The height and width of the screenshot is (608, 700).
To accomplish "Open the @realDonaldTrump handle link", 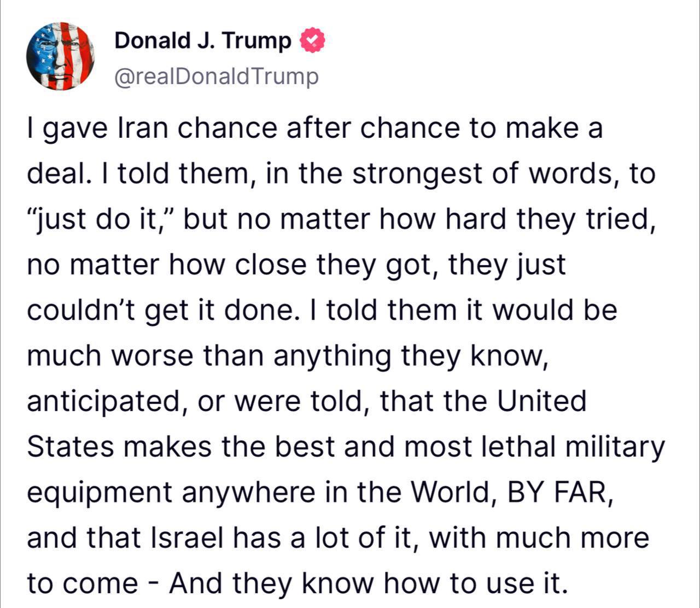I will click(x=216, y=77).
